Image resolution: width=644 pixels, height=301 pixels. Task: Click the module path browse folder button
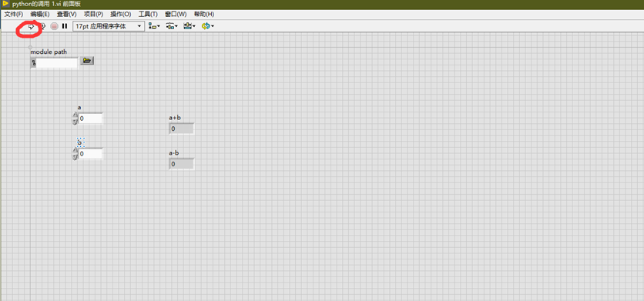click(86, 61)
